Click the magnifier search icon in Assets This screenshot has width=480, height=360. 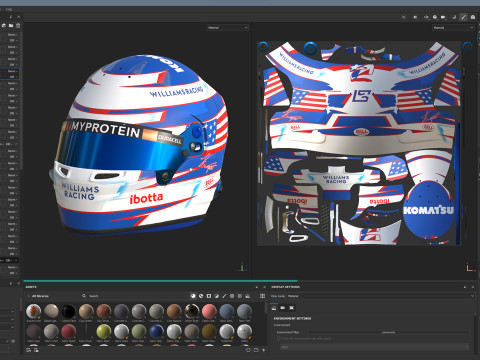[84, 296]
